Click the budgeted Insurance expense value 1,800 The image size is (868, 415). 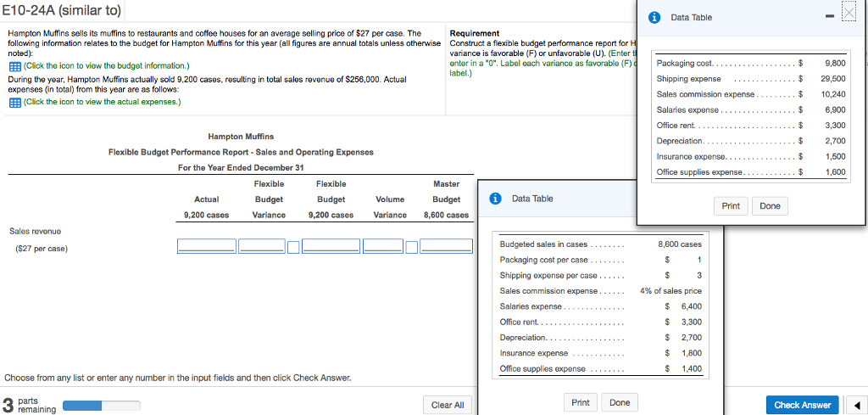[x=690, y=353]
